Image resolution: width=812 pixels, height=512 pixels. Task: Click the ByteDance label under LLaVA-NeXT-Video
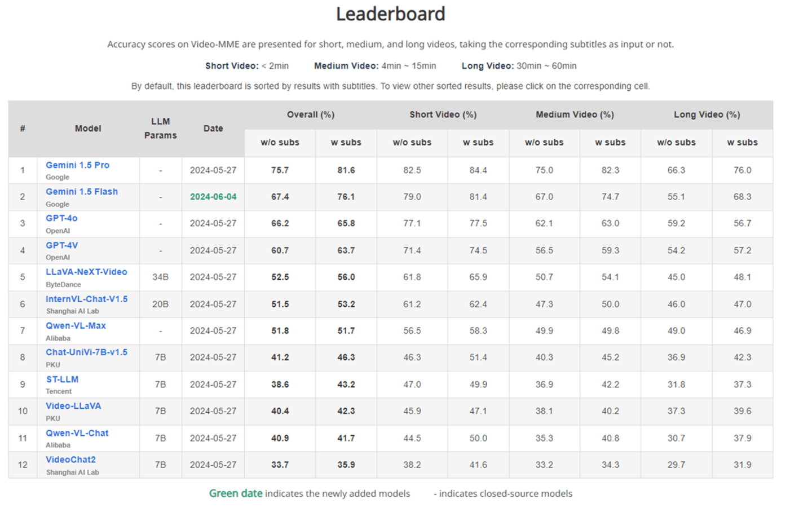(63, 285)
